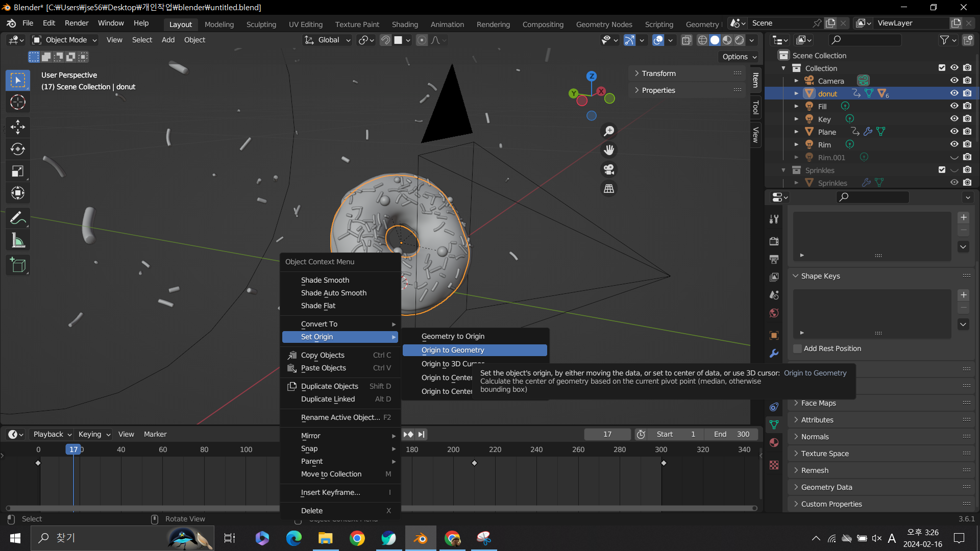Choose Geometry to Origin option
The width and height of the screenshot is (980, 551).
(475, 336)
